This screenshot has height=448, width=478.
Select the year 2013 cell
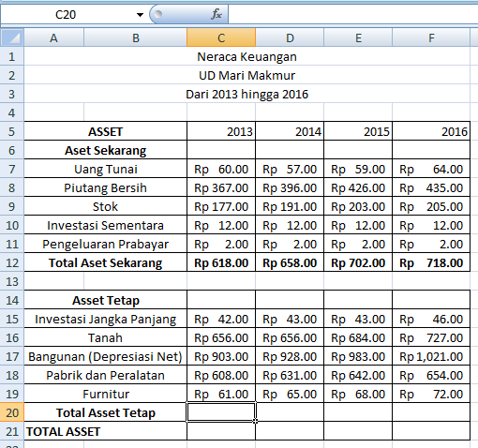click(221, 131)
